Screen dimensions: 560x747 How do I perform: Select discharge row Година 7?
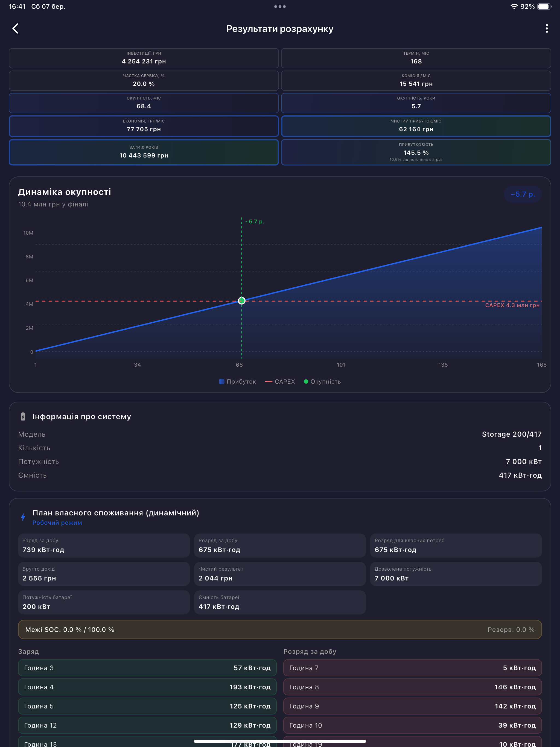(412, 668)
